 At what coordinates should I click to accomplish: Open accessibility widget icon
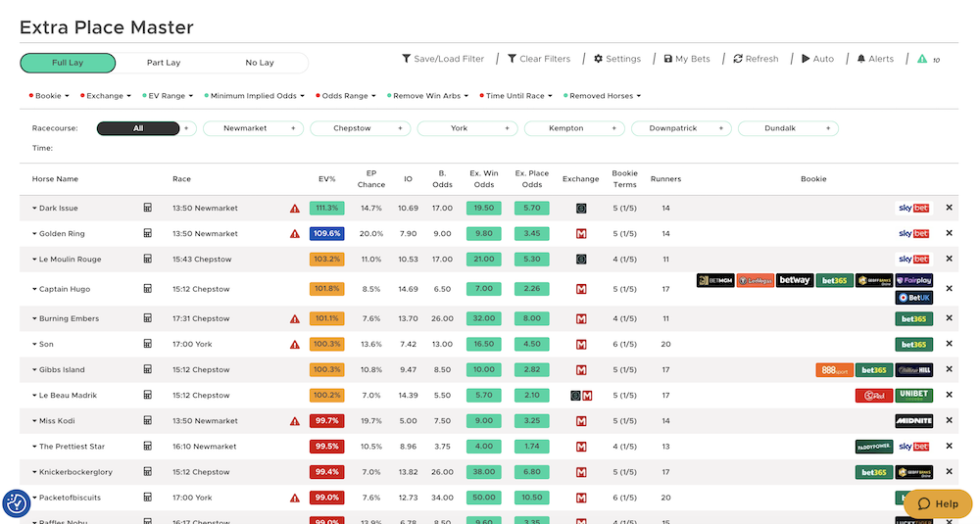point(17,502)
